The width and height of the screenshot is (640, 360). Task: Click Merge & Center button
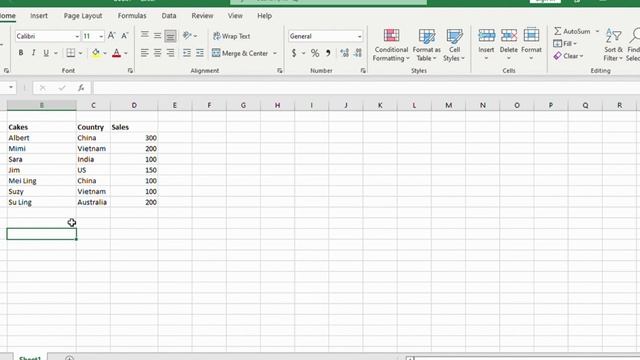[x=240, y=53]
